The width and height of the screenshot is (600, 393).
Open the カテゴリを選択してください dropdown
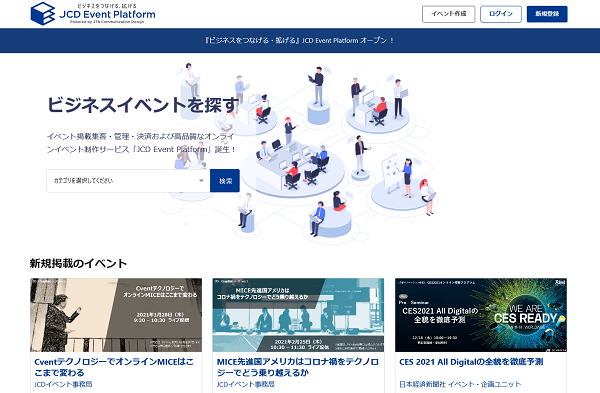(x=128, y=181)
